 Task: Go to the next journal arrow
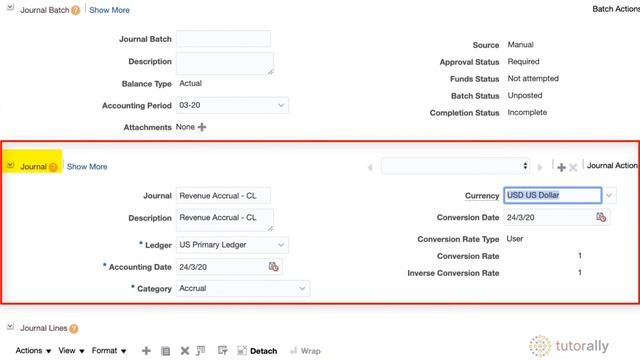(540, 167)
